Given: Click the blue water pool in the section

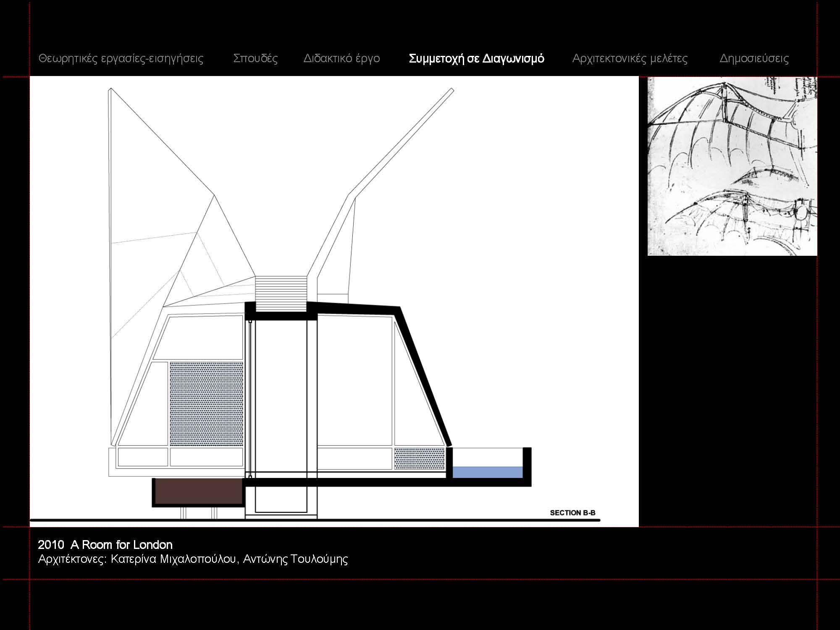Looking at the screenshot, I should [487, 472].
